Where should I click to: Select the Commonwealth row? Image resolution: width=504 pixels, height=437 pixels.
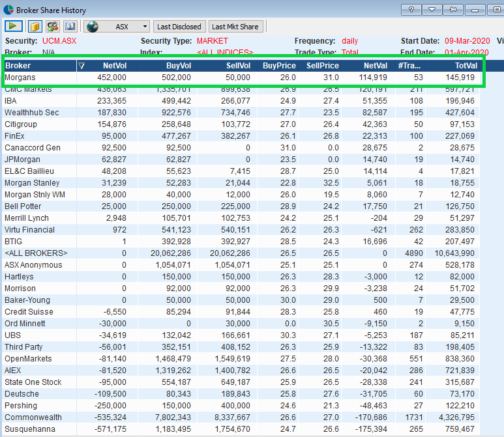241,417
